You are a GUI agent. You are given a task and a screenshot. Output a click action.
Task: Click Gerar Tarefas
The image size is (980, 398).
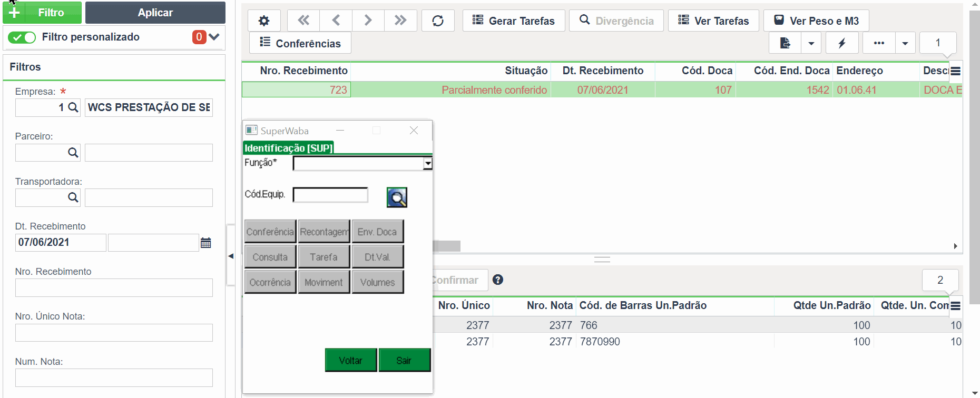[514, 21]
